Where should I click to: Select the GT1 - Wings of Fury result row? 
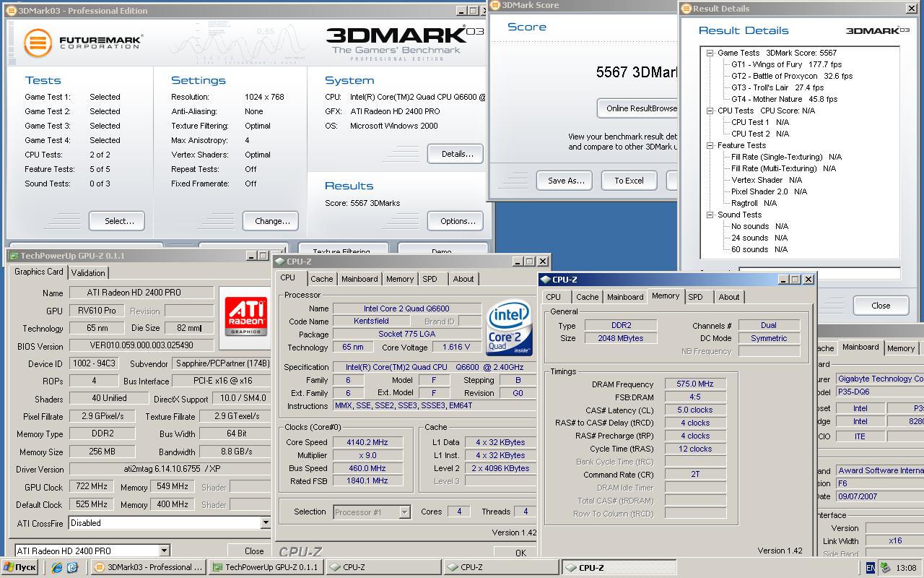click(x=787, y=64)
